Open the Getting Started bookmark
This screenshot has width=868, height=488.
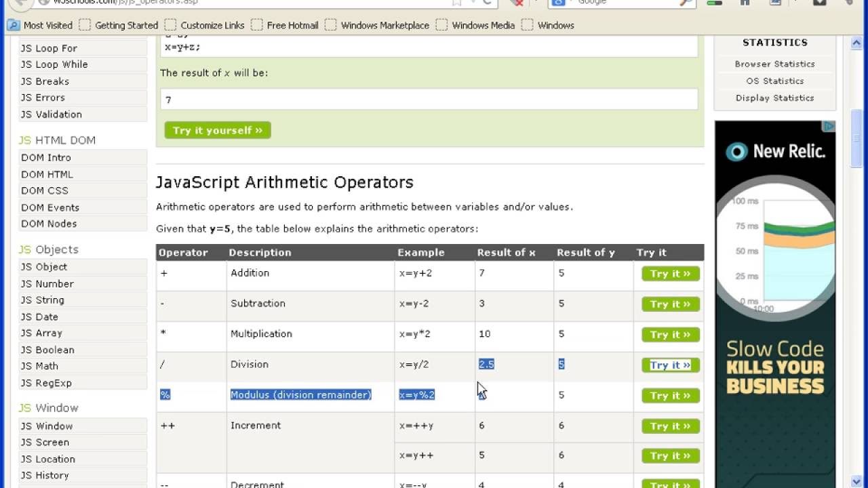pyautogui.click(x=119, y=25)
